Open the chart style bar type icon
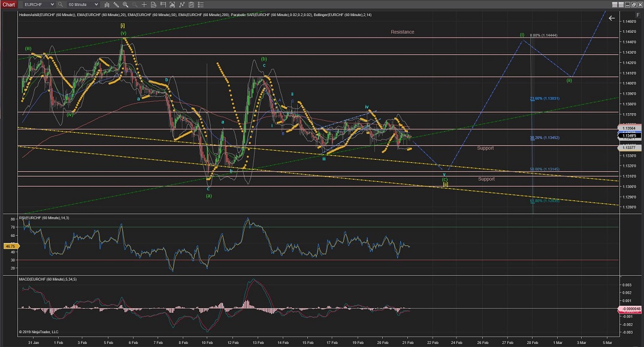 [107, 4]
